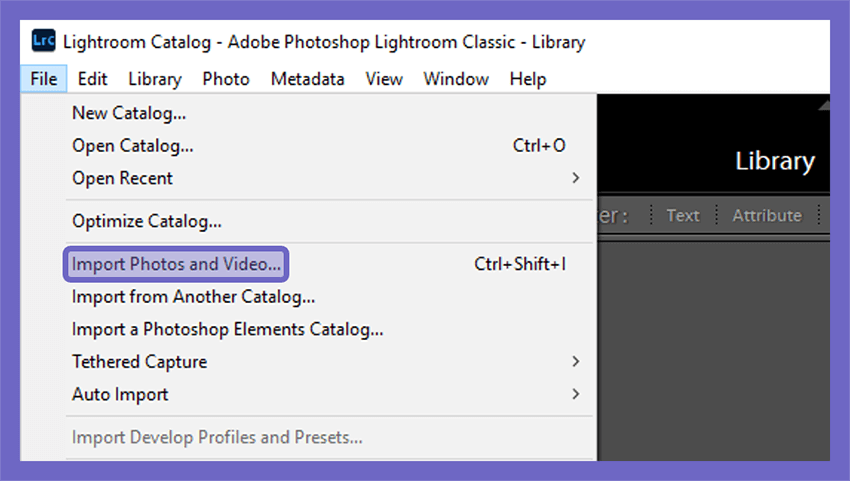Open the View menu

click(384, 79)
